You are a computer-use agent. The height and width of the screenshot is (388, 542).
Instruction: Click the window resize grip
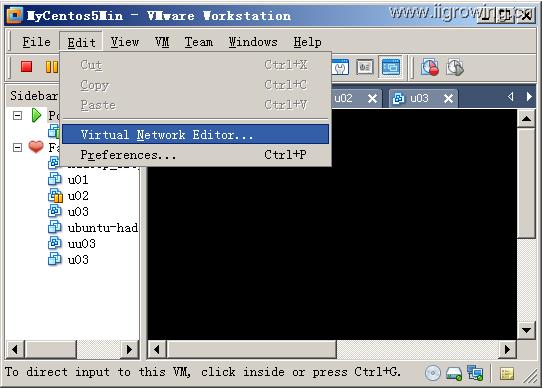(529, 375)
